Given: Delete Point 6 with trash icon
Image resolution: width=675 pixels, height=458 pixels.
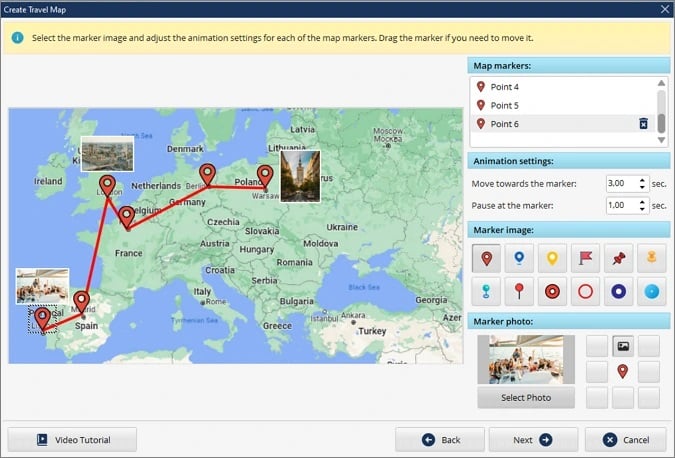Looking at the screenshot, I should pyautogui.click(x=643, y=124).
